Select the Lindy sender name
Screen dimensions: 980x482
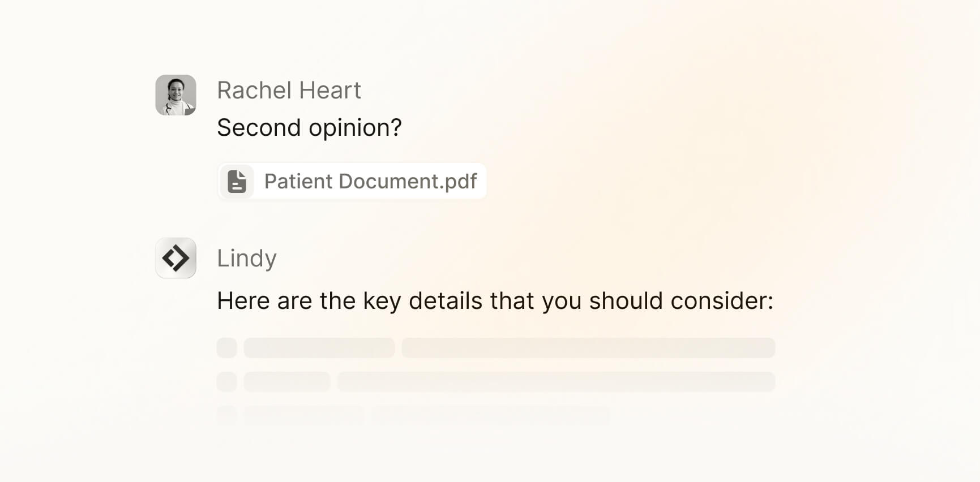click(x=247, y=259)
